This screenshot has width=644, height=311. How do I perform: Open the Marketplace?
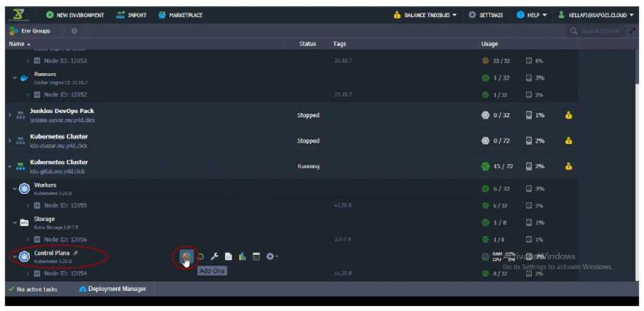tap(180, 15)
